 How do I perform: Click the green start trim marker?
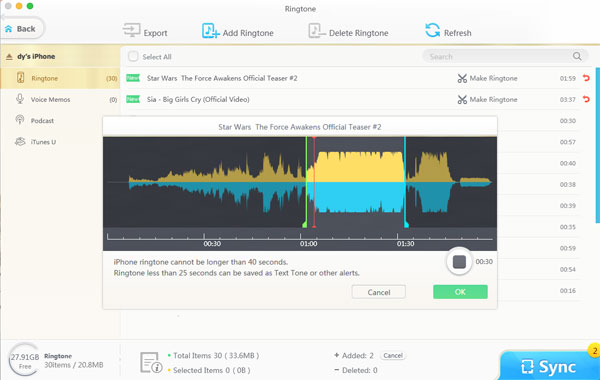coord(305,224)
